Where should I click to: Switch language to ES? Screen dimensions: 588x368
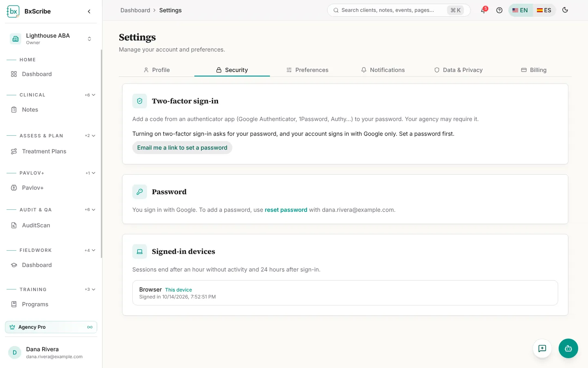[x=544, y=10]
